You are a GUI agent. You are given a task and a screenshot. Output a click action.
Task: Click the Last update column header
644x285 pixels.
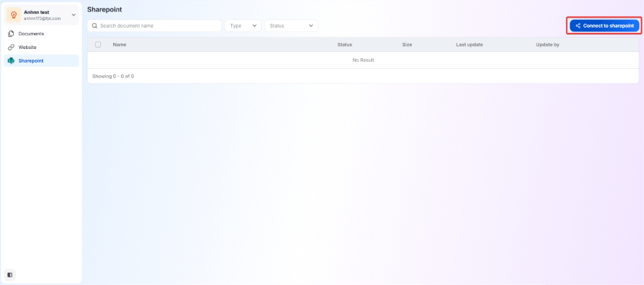click(469, 44)
